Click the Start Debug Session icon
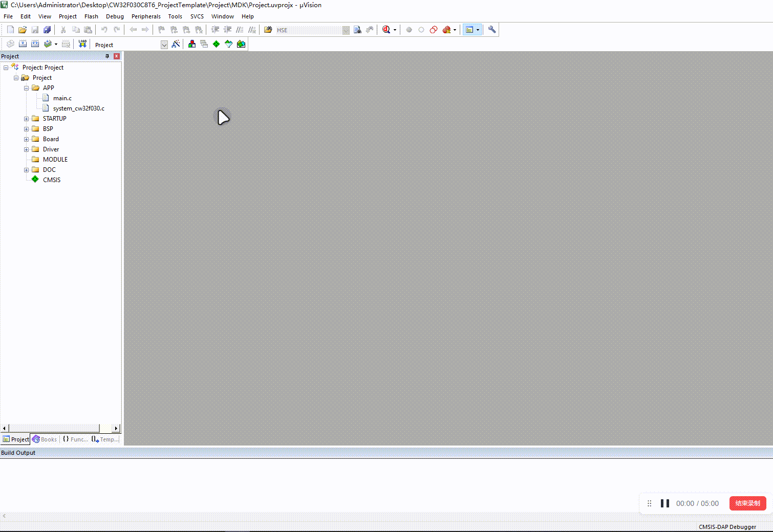Image resolution: width=773 pixels, height=532 pixels. pos(386,30)
